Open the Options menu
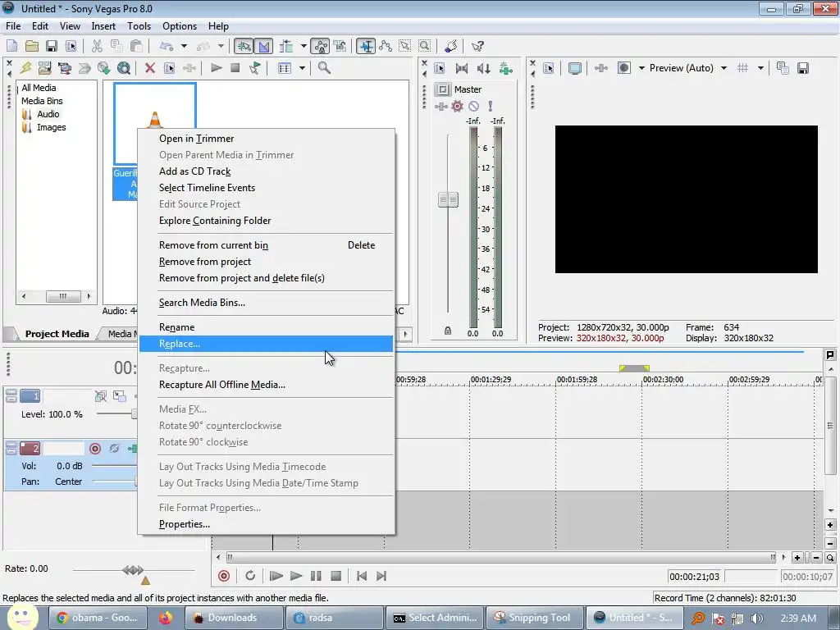This screenshot has height=630, width=840. pos(180,26)
